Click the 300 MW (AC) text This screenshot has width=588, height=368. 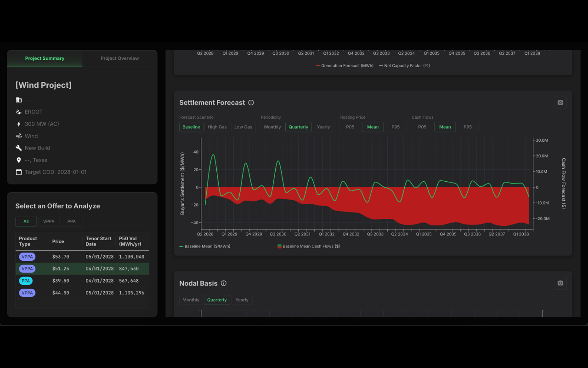(42, 124)
